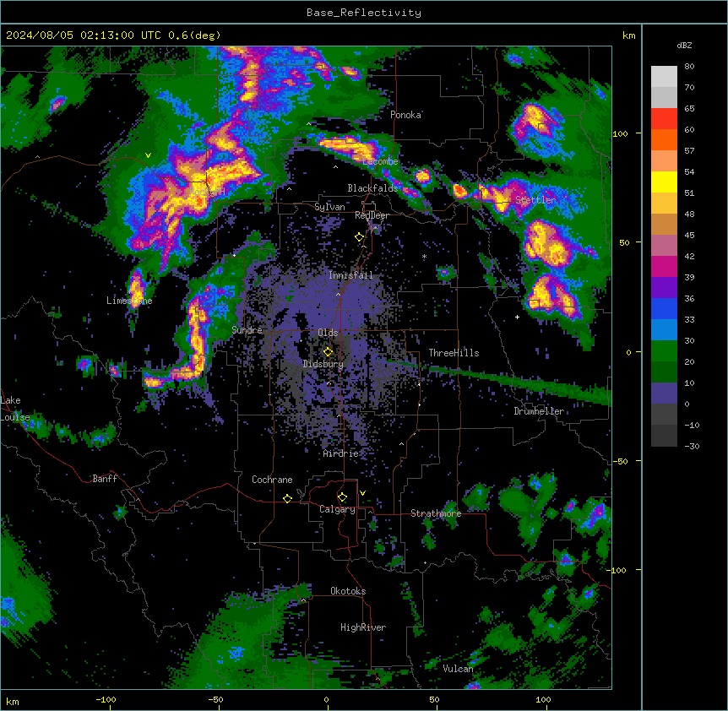Pick the dark blue 33–36 dBZ legend swatch
Image resolution: width=728 pixels, height=711 pixels.
click(664, 309)
